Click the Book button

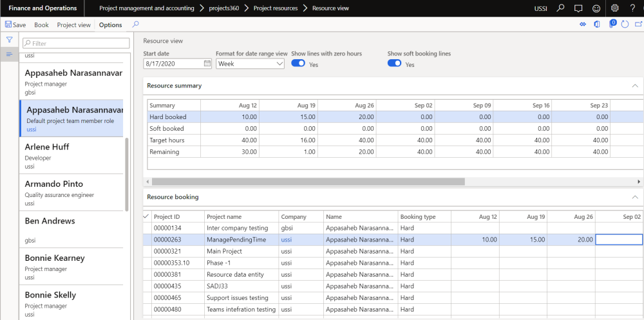(x=41, y=24)
